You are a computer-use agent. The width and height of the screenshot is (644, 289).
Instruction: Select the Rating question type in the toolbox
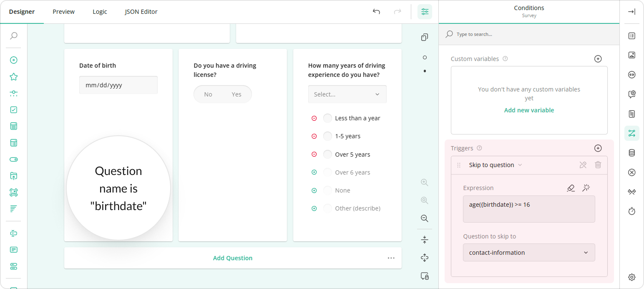pyautogui.click(x=13, y=77)
